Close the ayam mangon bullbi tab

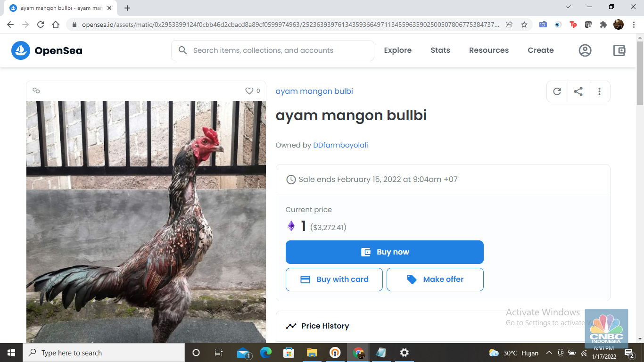click(109, 8)
